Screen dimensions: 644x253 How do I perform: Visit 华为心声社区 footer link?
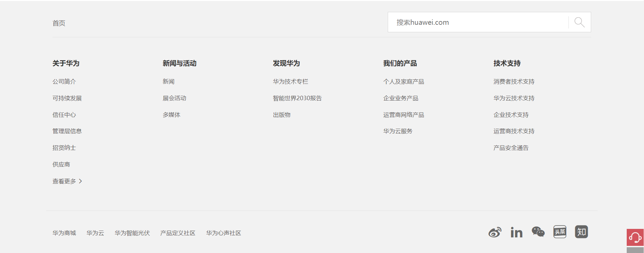tap(224, 233)
